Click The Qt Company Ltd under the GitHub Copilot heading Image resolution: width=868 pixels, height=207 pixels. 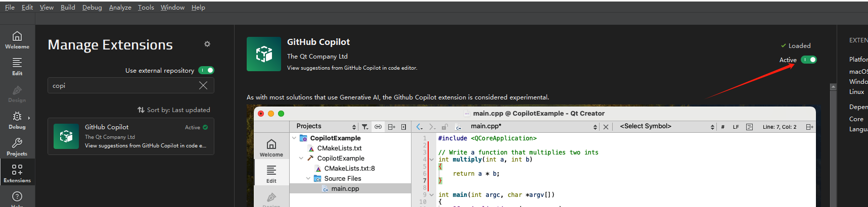tap(317, 56)
